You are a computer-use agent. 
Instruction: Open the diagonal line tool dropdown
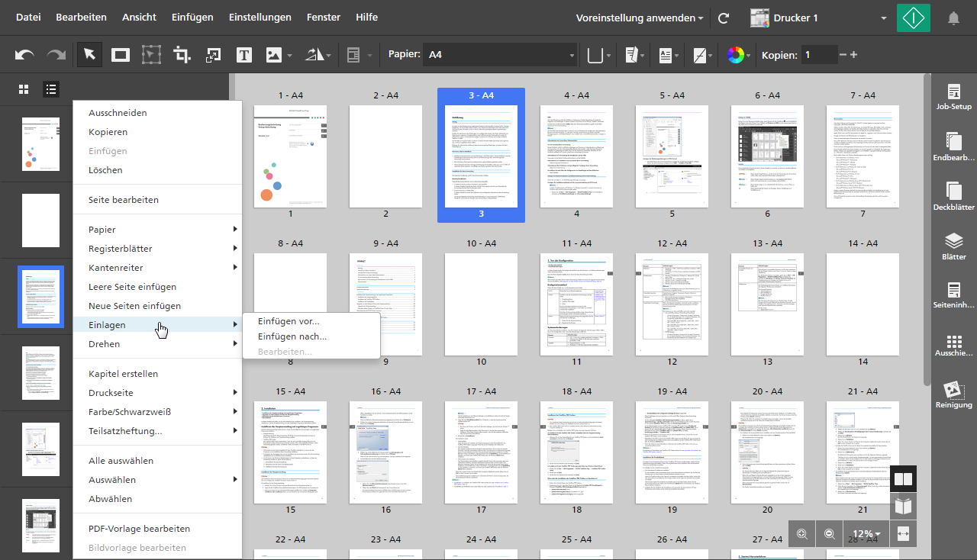click(x=703, y=55)
